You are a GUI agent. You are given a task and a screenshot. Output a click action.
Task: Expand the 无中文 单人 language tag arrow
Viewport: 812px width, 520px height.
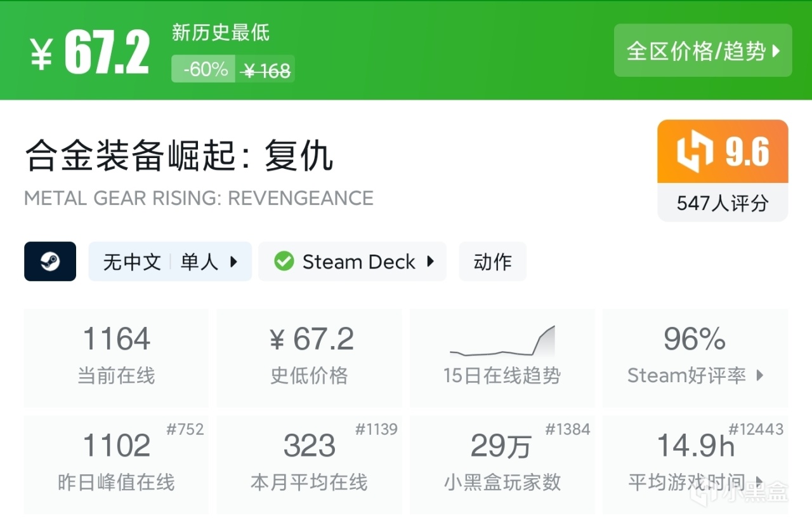pos(233,262)
